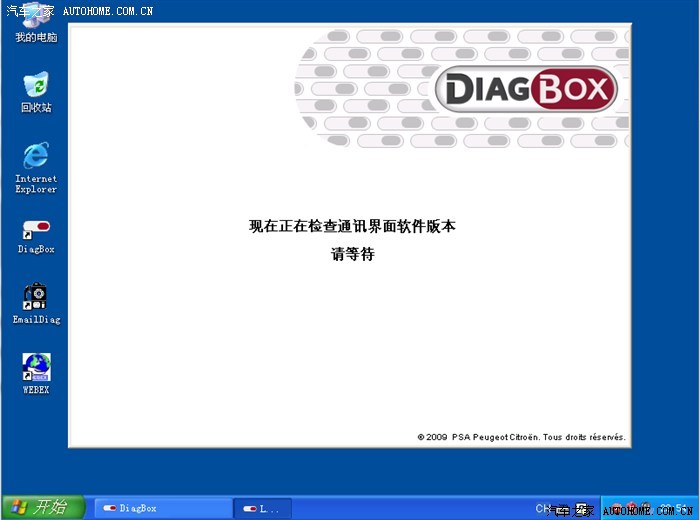Screen dimensions: 700x520
Task: Click the DiagBox logo in the splash banner
Action: coord(526,91)
